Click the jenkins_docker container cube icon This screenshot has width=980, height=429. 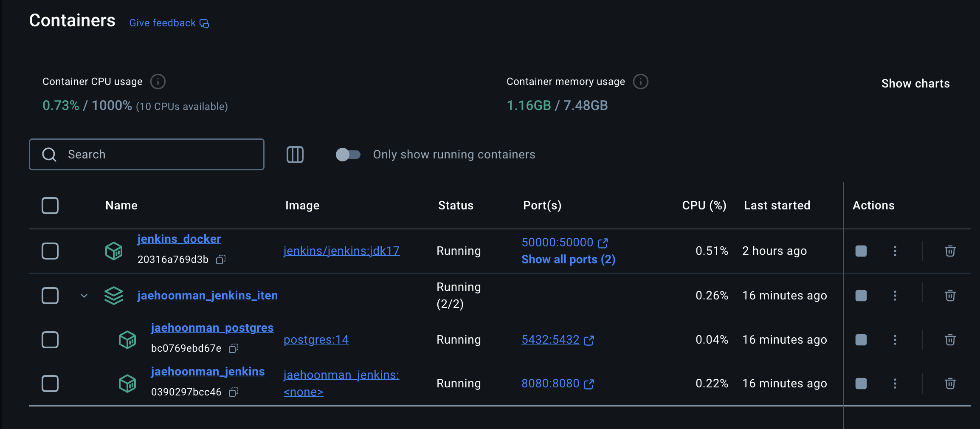pyautogui.click(x=114, y=251)
